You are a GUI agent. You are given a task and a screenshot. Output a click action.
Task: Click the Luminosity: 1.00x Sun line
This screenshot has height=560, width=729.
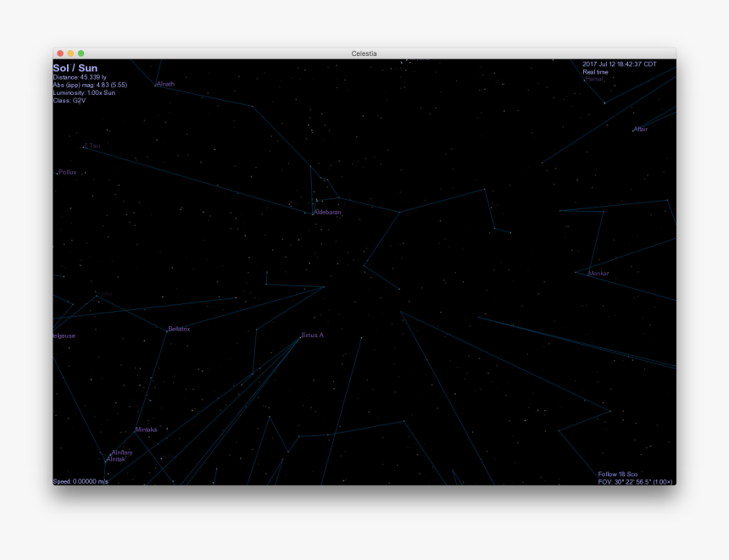click(84, 92)
